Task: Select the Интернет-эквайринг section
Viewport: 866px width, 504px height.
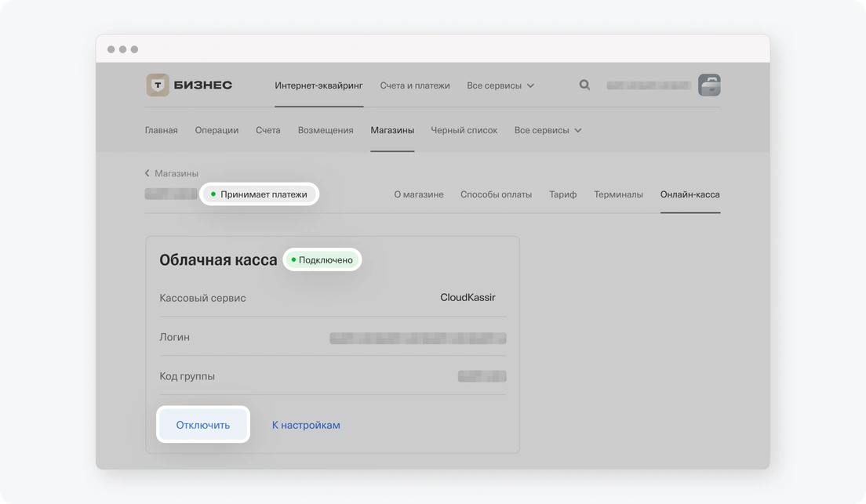Action: pyautogui.click(x=318, y=85)
